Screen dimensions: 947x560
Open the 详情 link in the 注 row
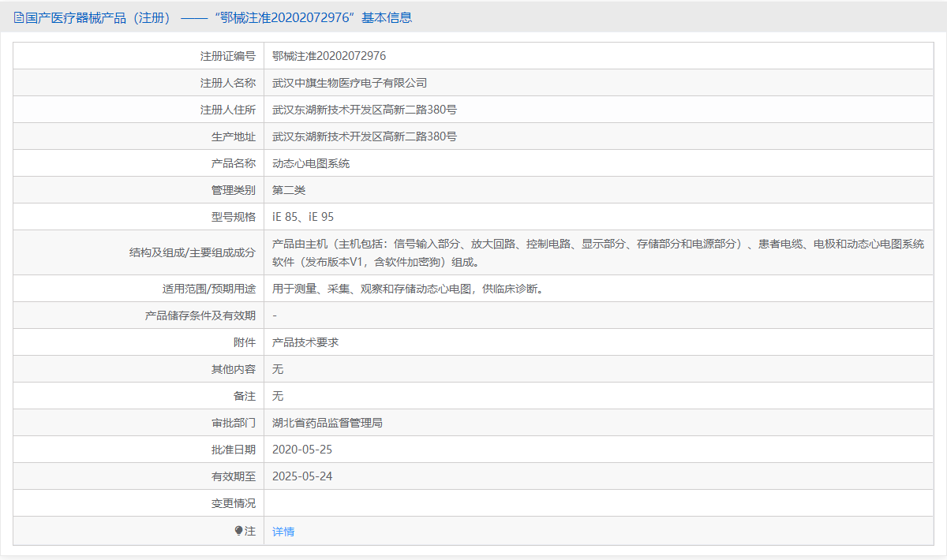(283, 532)
